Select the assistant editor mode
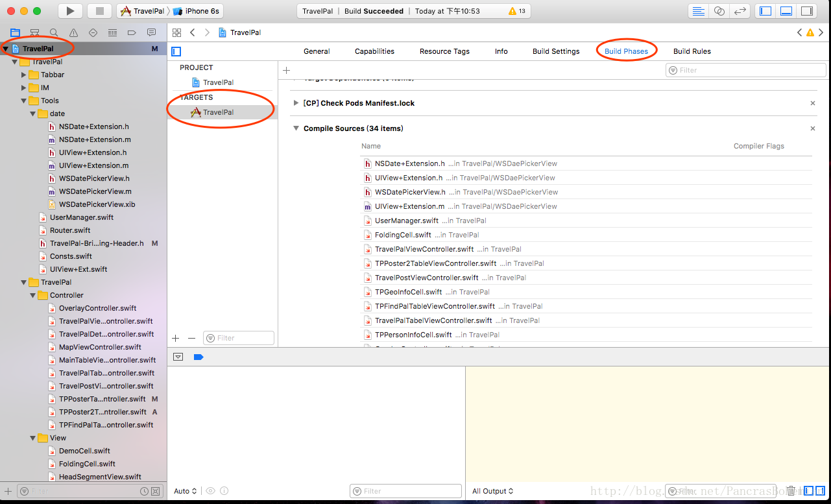831x504 pixels. tap(719, 11)
